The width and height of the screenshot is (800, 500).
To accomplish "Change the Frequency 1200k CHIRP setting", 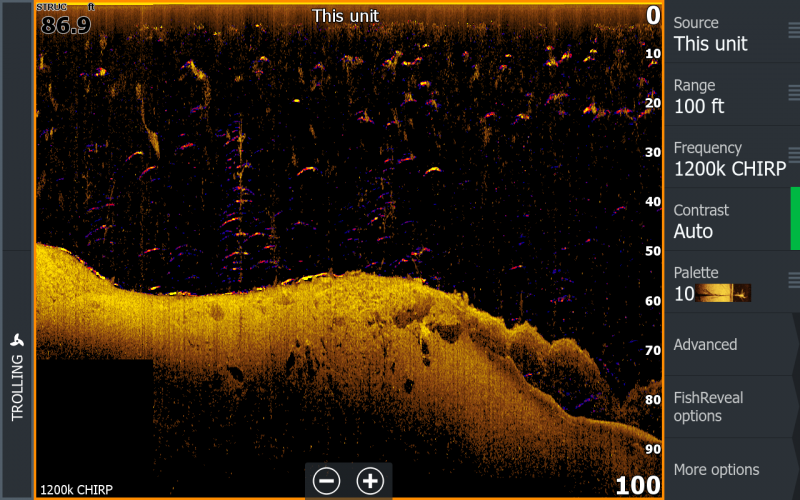I will tap(732, 157).
